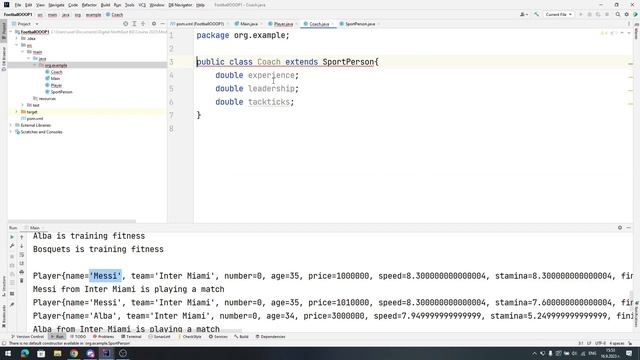Click the Up stack trace arrow
The width and height of the screenshot is (640, 360).
pyautogui.click(x=22, y=237)
